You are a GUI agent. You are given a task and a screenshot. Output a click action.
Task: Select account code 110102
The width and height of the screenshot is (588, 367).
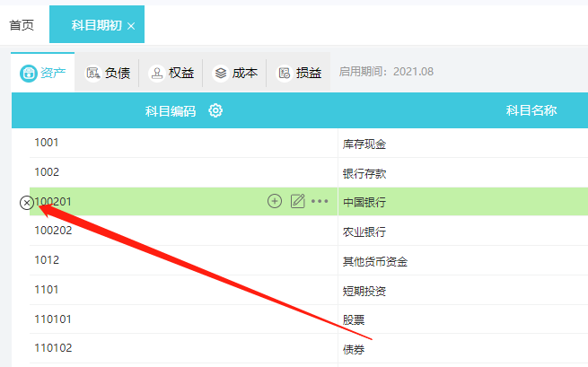53,348
